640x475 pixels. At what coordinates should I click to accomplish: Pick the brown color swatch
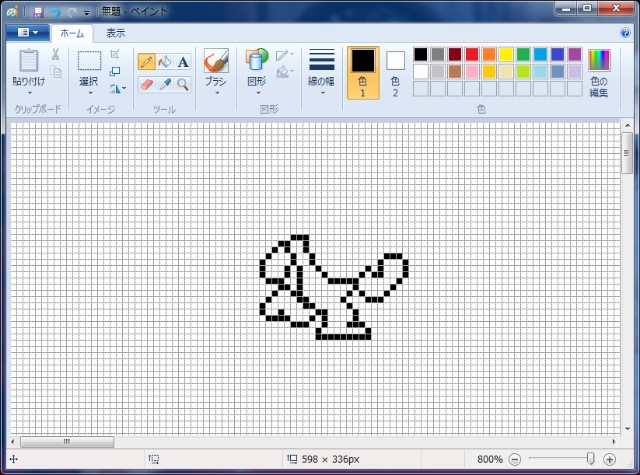(x=455, y=71)
